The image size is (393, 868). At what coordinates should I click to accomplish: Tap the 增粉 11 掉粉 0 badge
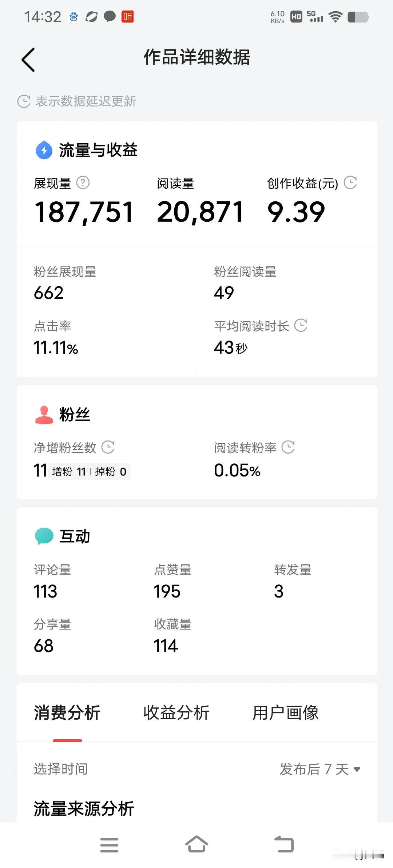pos(89,471)
